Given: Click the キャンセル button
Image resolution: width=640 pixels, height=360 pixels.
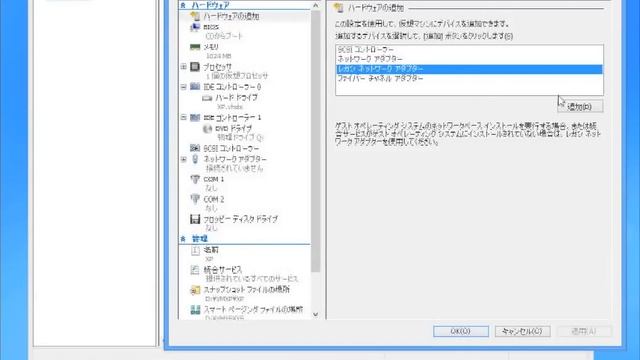Looking at the screenshot, I should tap(522, 331).
